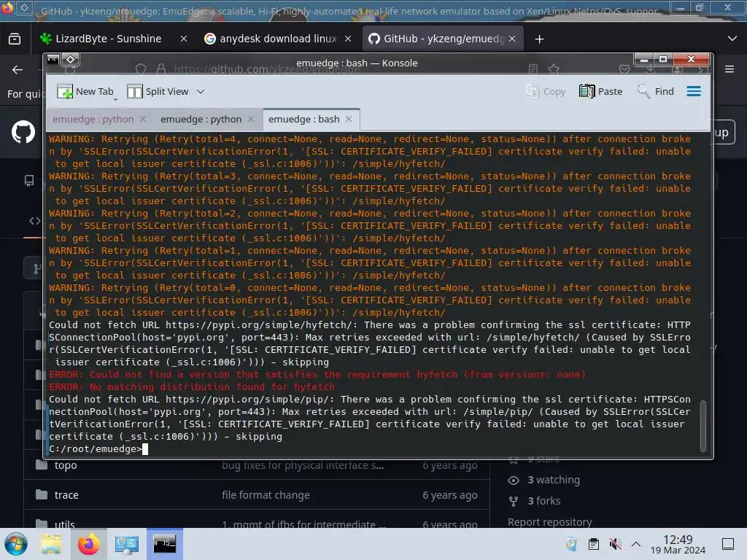Click tray icon left of clipboard
Viewport: 747px width, 560px height.
tap(572, 544)
